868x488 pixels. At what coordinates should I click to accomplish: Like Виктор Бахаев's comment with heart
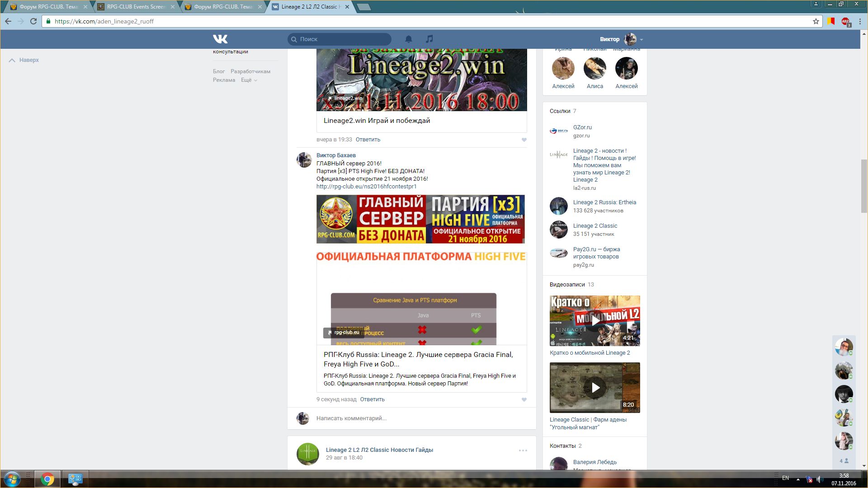[x=524, y=399]
